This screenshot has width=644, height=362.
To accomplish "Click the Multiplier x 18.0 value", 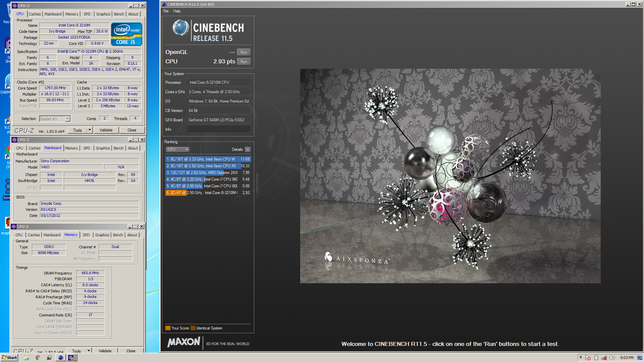I will (x=55, y=94).
